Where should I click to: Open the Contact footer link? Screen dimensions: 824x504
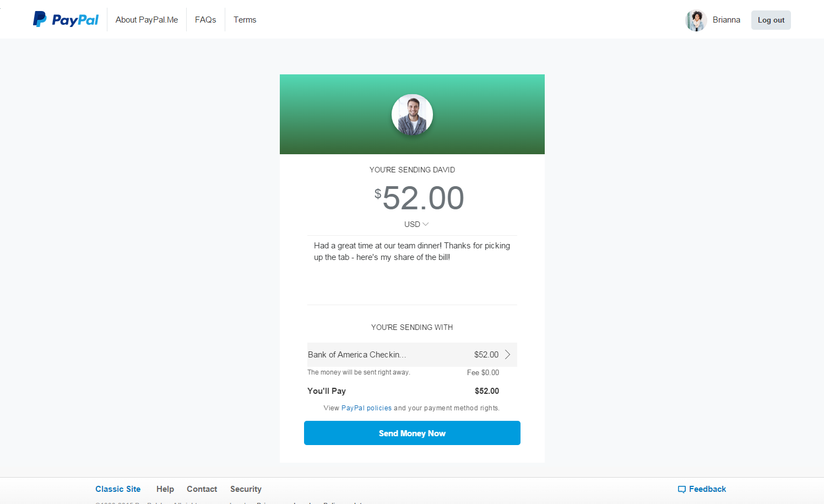click(202, 489)
